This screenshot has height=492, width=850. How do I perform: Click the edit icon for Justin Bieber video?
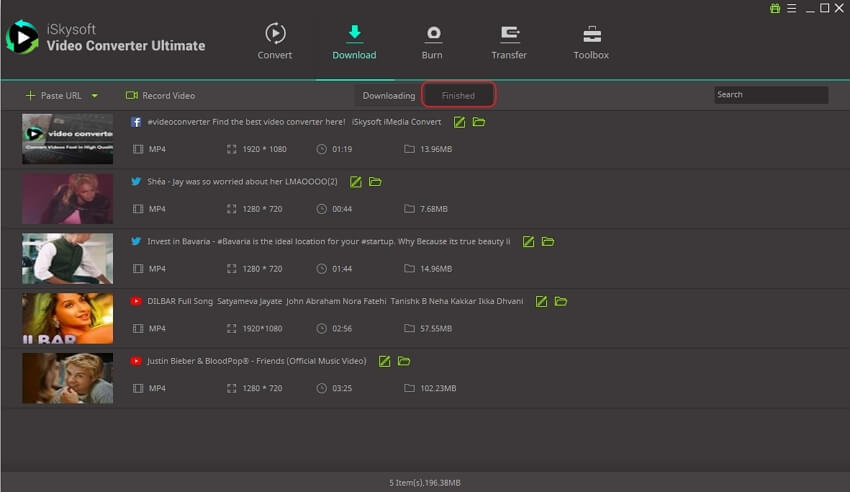(x=384, y=361)
